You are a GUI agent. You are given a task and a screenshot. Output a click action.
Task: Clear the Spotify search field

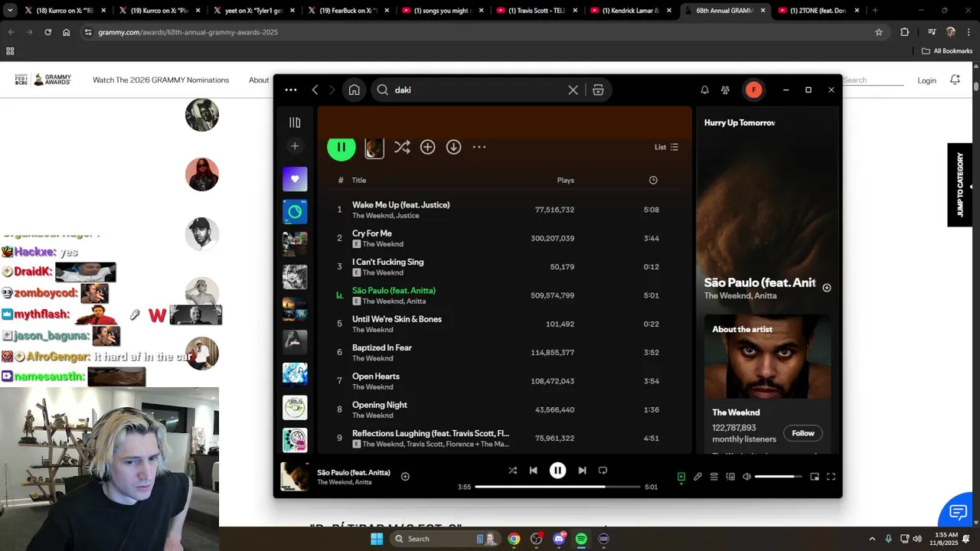tap(573, 90)
